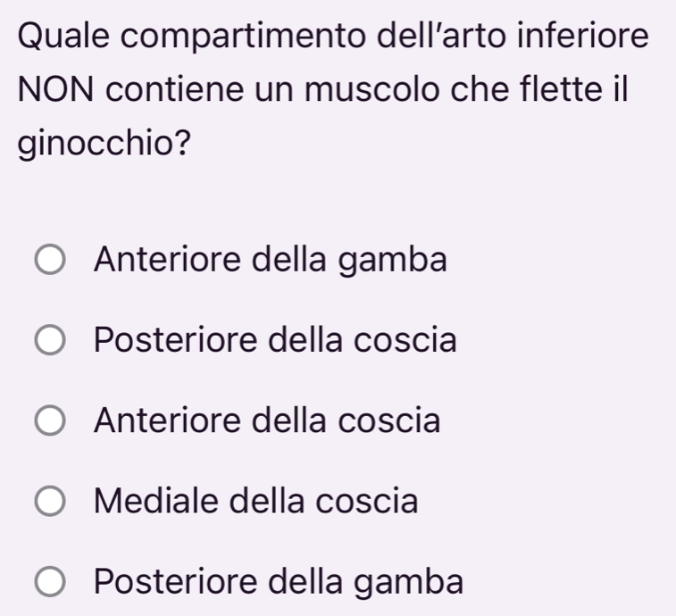Image resolution: width=676 pixels, height=616 pixels.
Task: Click the "Posteriore della gamba" answer label
Action: coord(279,580)
